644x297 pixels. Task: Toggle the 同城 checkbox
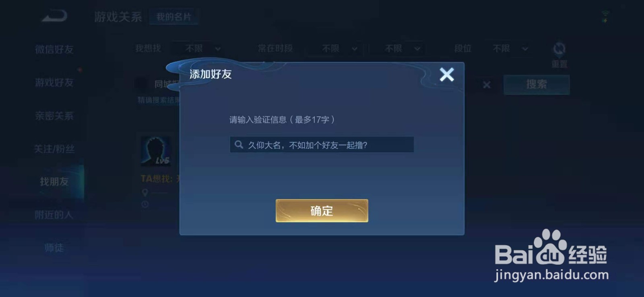click(141, 84)
